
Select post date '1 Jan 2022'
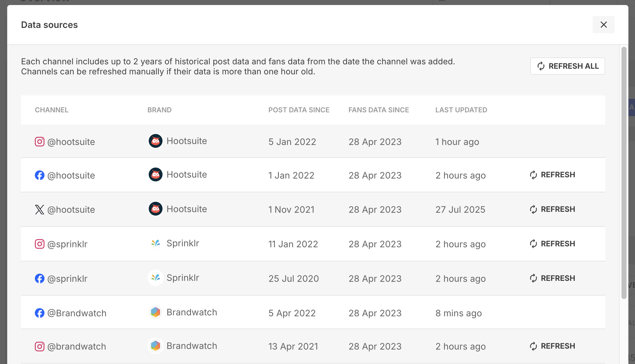coord(291,175)
